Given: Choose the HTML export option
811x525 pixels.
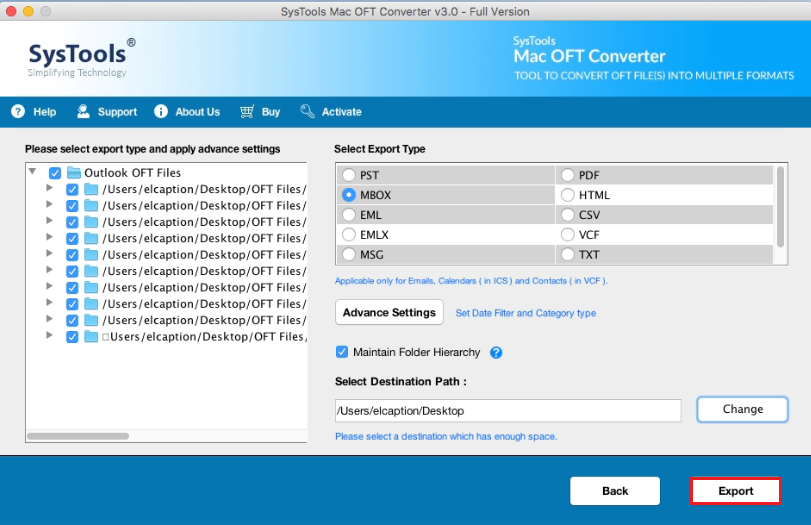Looking at the screenshot, I should tap(568, 195).
